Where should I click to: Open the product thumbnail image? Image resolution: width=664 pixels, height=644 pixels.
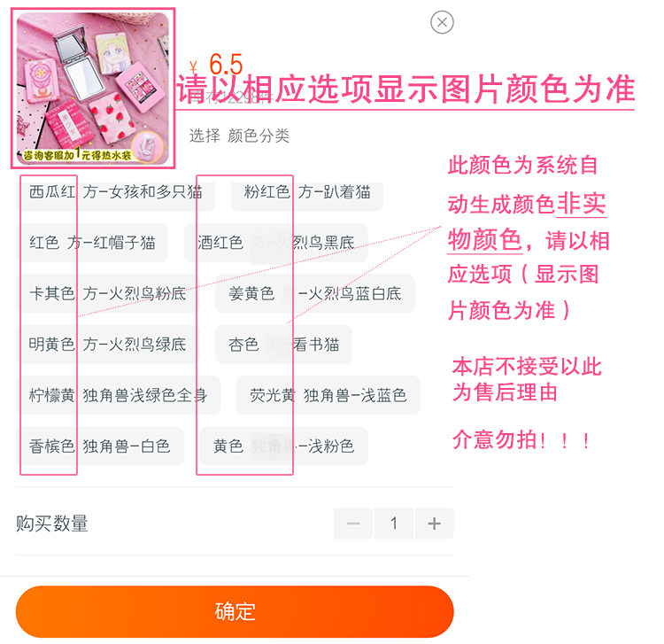(93, 88)
